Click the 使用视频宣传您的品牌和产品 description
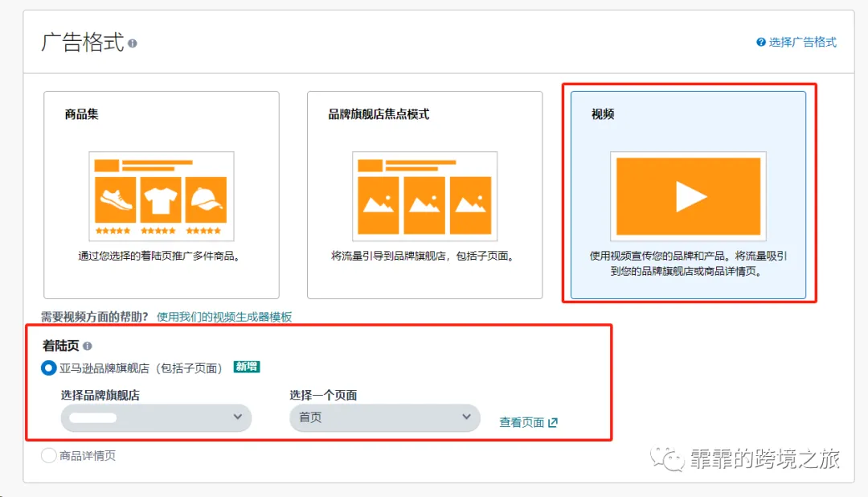The height and width of the screenshot is (497, 868). [688, 264]
